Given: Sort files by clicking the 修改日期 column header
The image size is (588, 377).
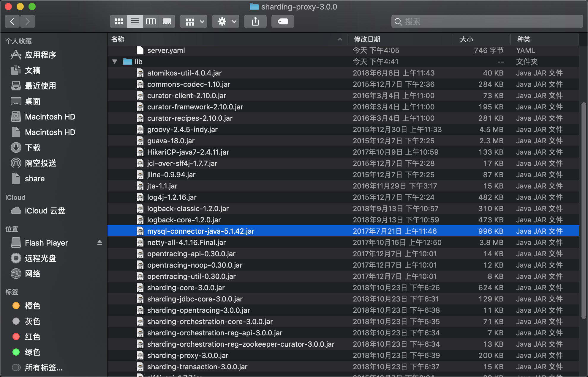Looking at the screenshot, I should coord(367,39).
